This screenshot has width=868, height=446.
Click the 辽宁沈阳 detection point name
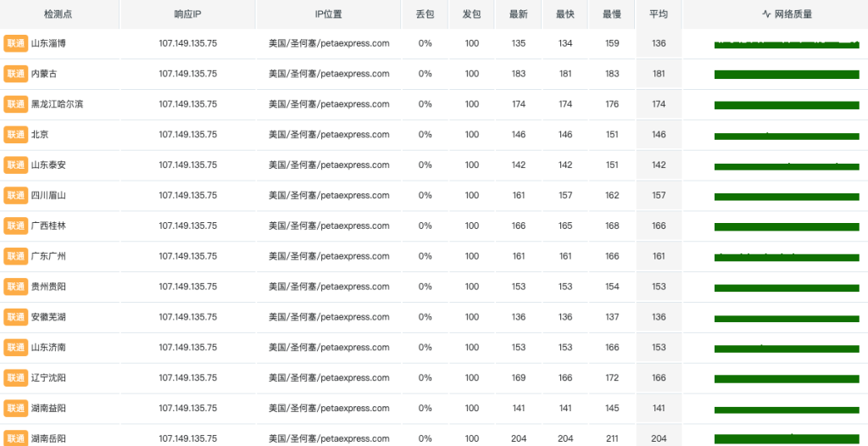pyautogui.click(x=48, y=378)
